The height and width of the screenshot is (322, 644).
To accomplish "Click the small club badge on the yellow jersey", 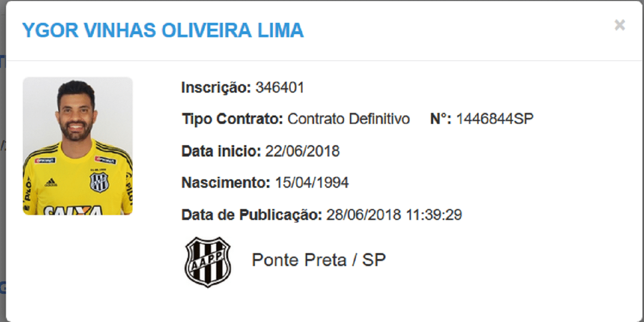I will tap(99, 181).
